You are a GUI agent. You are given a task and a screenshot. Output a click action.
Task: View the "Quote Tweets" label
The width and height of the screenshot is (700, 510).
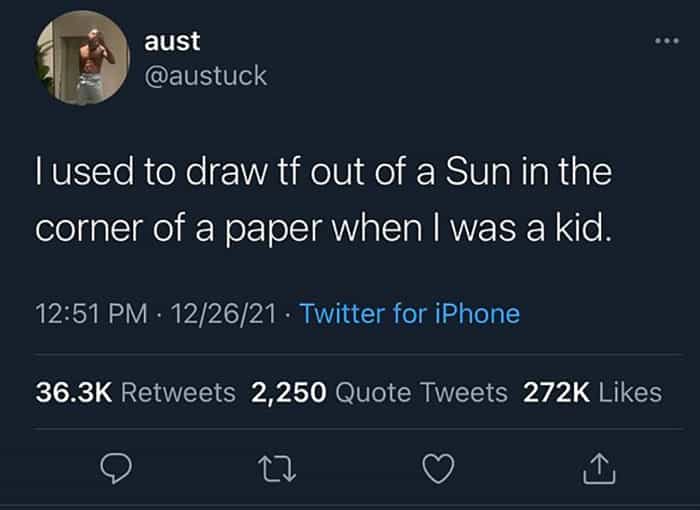(421, 392)
